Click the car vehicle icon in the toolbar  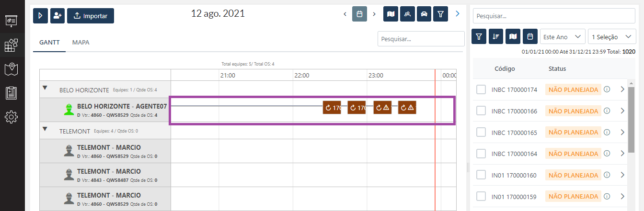click(x=424, y=14)
